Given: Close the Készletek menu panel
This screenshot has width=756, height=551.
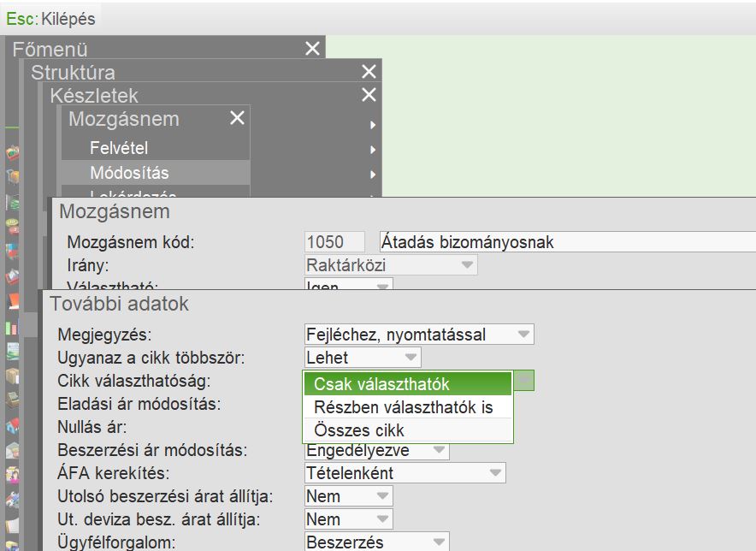Looking at the screenshot, I should coord(369,95).
